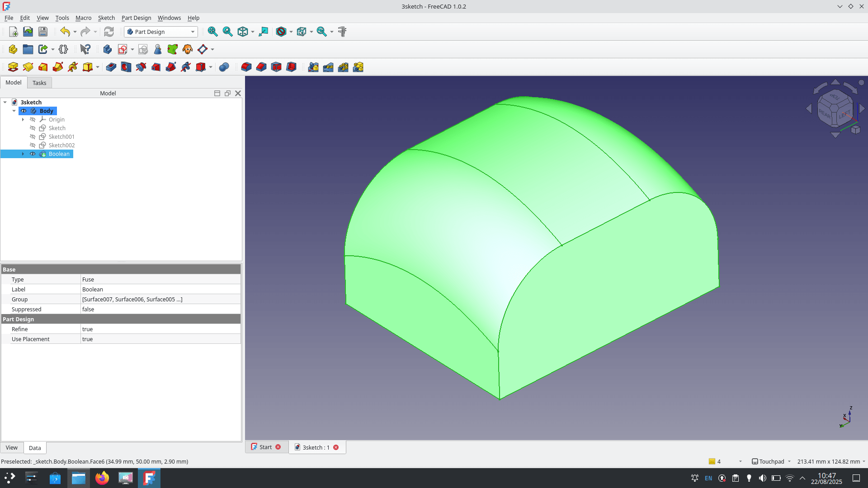Switch to the View properties tab
868x488 pixels.
(12, 448)
